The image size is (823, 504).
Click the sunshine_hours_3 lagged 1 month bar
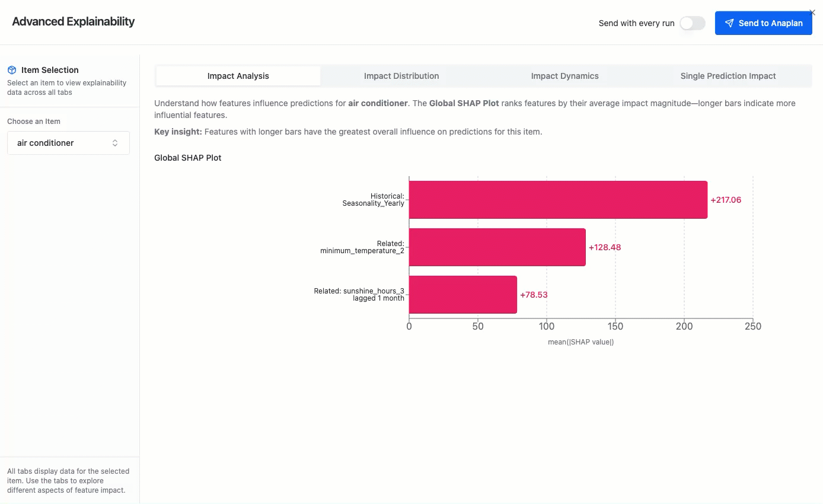coord(463,295)
